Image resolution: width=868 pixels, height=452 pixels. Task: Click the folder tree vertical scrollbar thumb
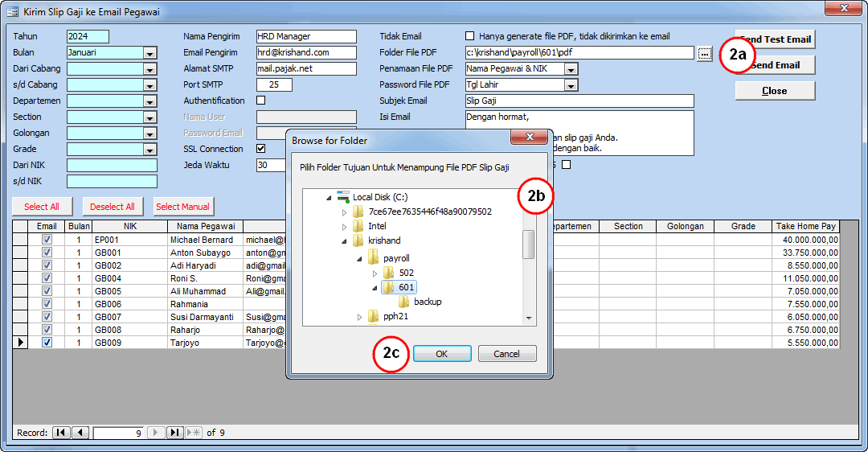529,244
